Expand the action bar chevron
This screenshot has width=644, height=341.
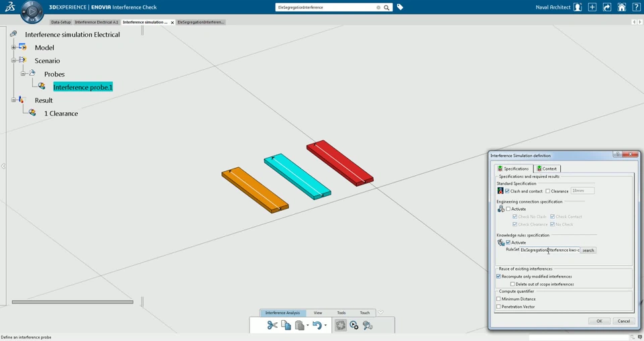(381, 312)
